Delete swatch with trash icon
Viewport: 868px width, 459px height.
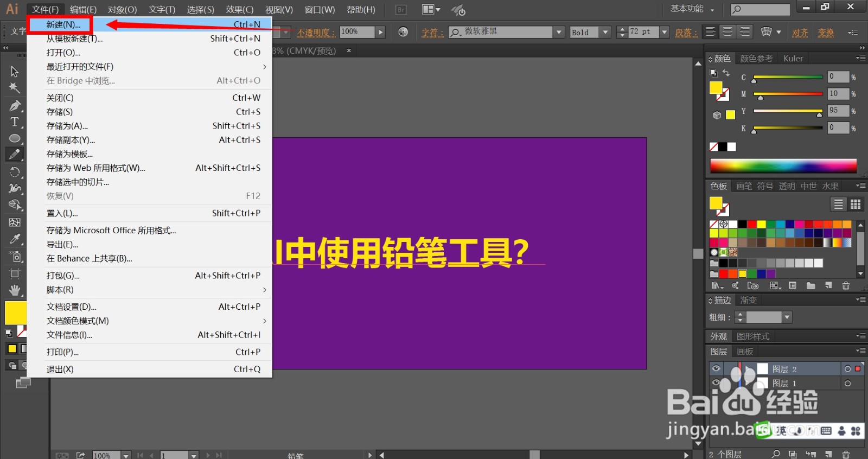click(x=846, y=286)
